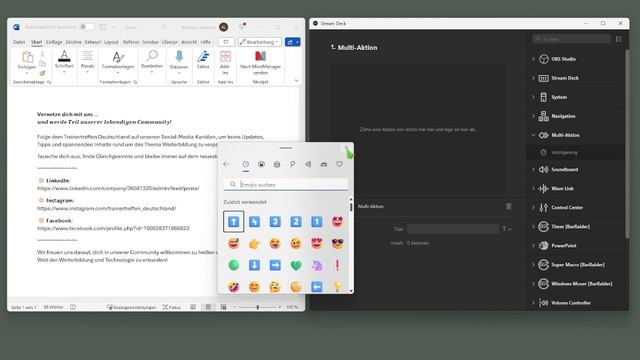Viewport: 640px width, 360px height.
Task: Click the user account avatar in Word
Action: (x=223, y=27)
